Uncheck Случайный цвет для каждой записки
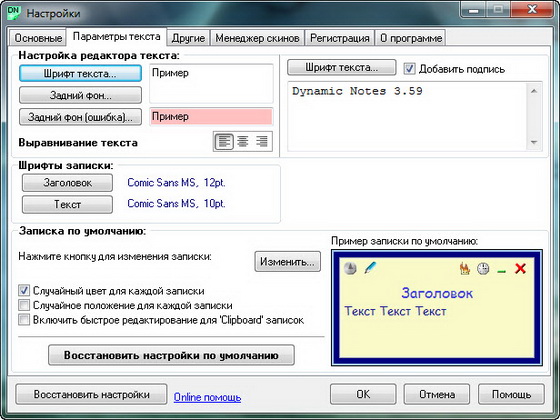The height and width of the screenshot is (420, 560). (24, 290)
